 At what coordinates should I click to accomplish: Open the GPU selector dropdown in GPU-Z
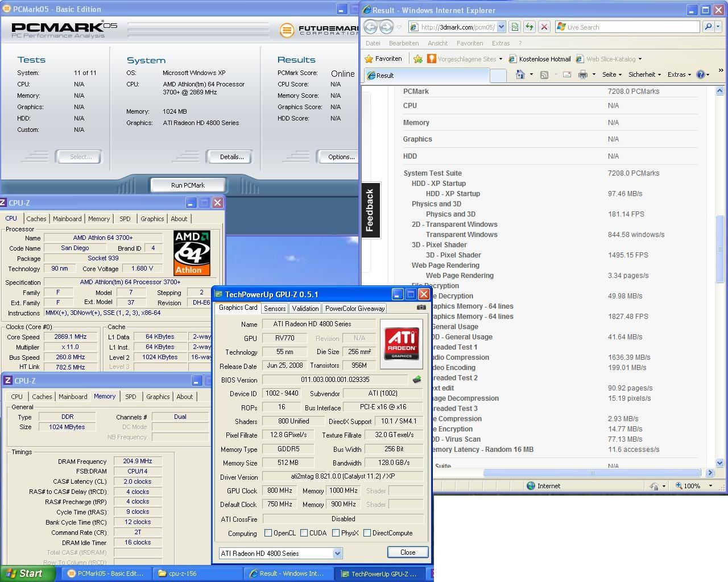click(337, 553)
